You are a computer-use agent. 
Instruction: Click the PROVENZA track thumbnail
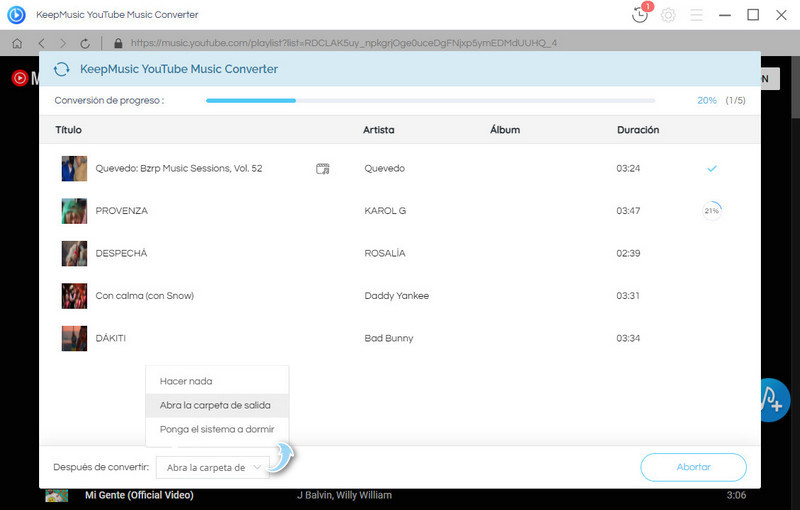coord(74,211)
